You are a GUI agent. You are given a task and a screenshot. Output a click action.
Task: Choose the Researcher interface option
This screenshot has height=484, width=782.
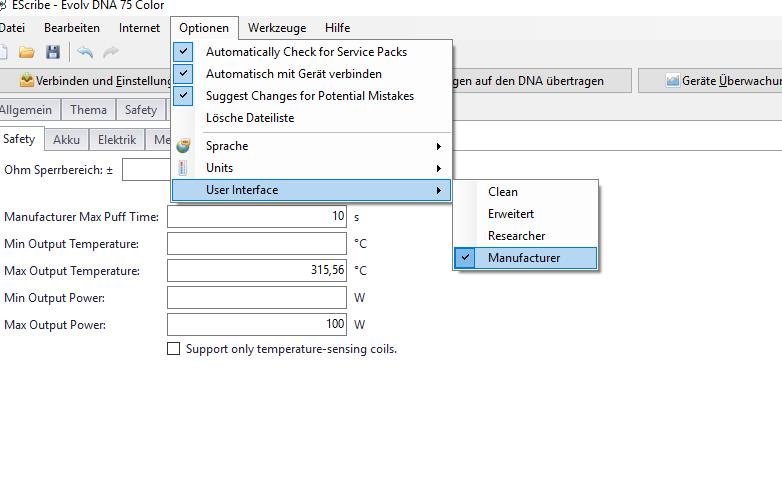pos(516,236)
